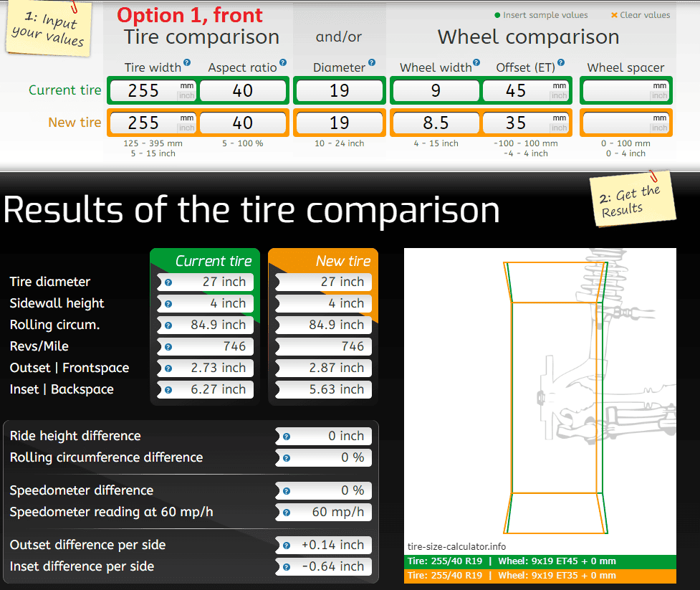
Task: Click new tire value 5.63 inch
Action: click(x=324, y=389)
